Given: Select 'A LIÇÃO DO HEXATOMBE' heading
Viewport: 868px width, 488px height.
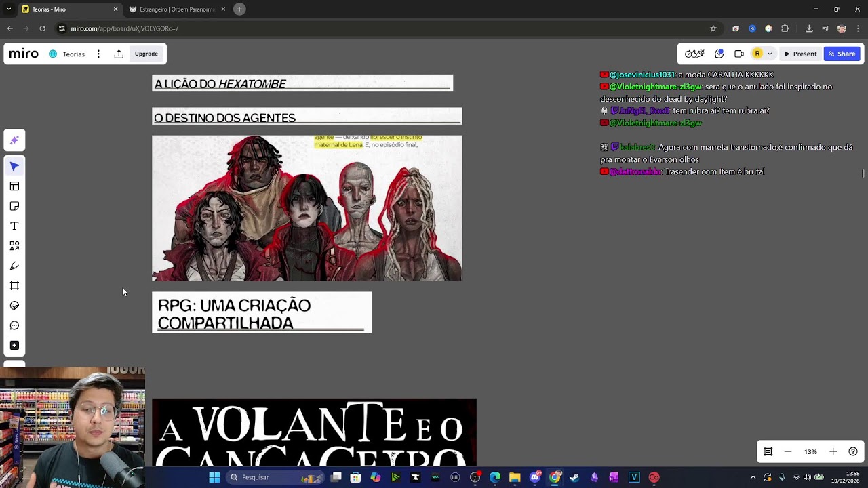Looking at the screenshot, I should point(302,83).
